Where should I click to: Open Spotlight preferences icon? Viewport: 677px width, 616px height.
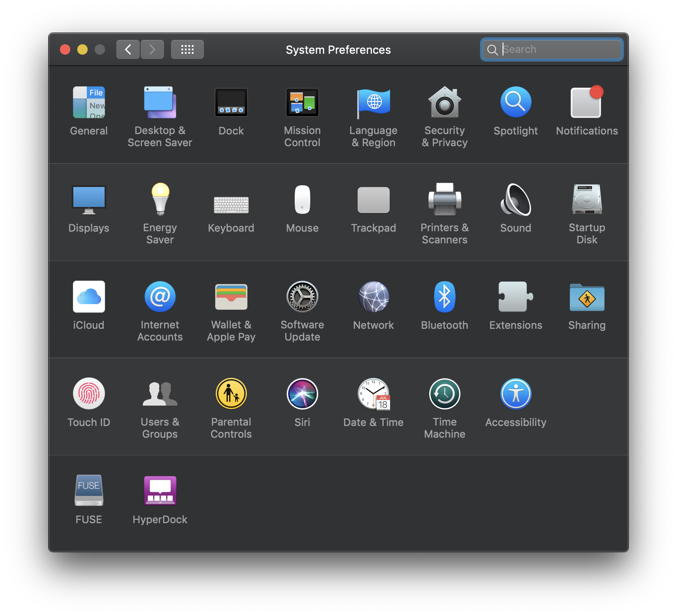[516, 102]
